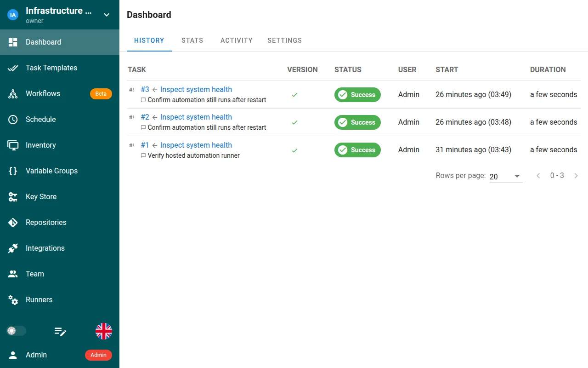Viewport: 588px width, 368px height.
Task: Open Task Templates in the sidebar
Action: point(60,68)
